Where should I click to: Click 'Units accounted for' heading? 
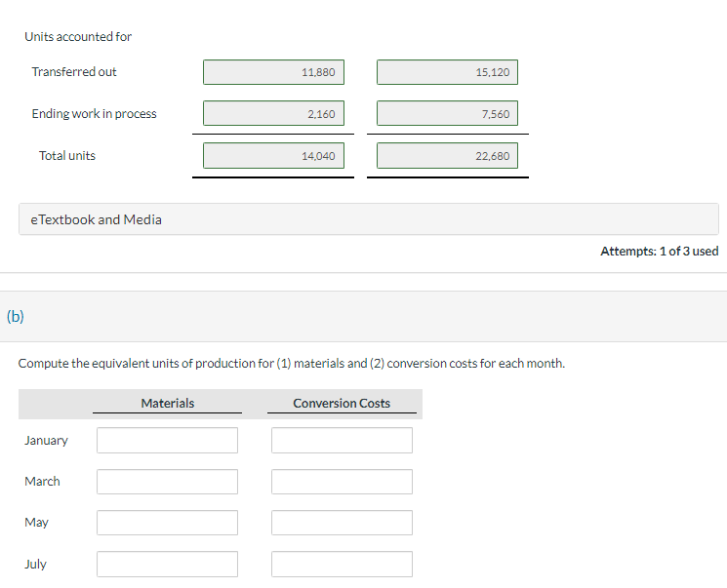78,37
